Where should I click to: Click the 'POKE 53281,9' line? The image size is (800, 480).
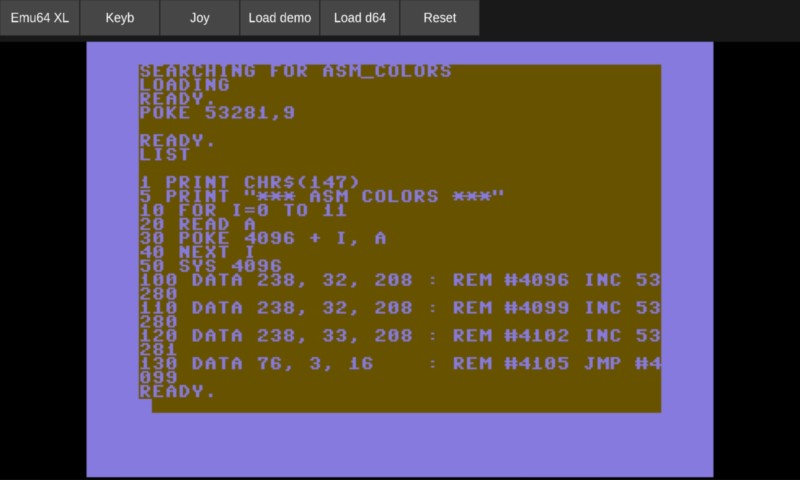point(217,113)
